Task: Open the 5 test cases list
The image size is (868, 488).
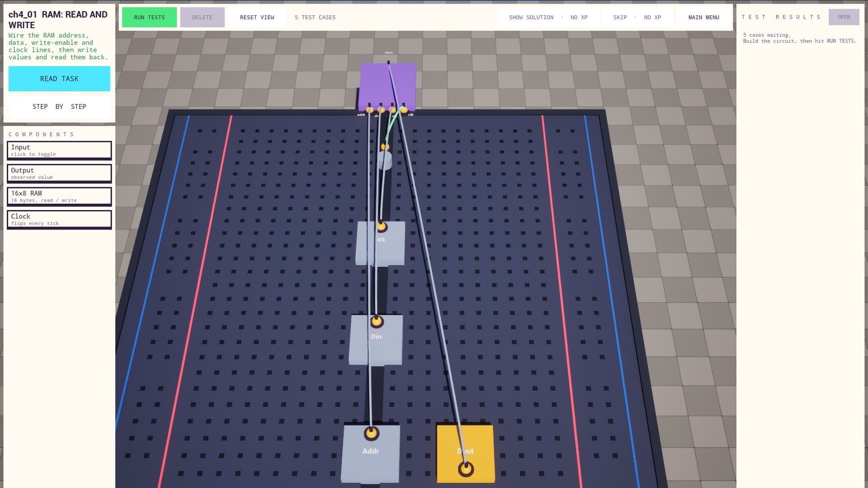Action: click(315, 17)
